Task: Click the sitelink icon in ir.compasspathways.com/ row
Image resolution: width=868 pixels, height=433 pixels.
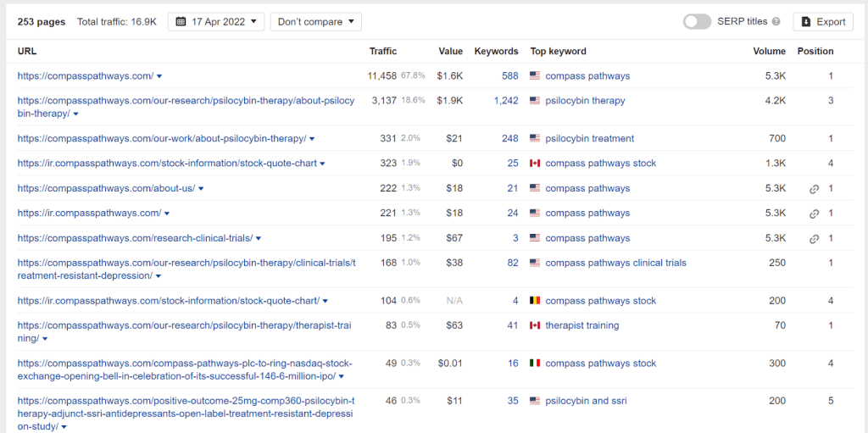Action: [814, 214]
